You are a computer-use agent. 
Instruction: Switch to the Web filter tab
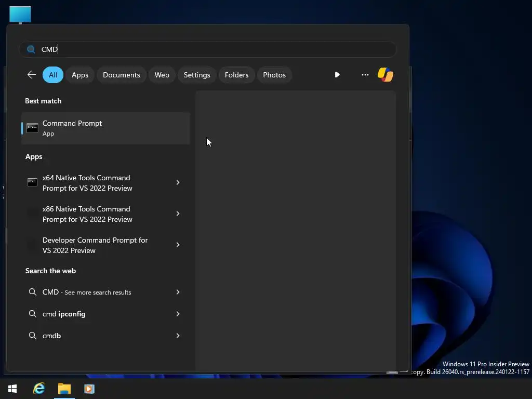(162, 75)
